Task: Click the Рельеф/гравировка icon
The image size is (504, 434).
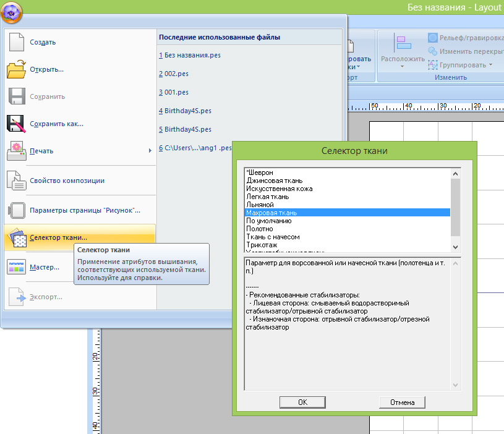Action: (x=433, y=38)
